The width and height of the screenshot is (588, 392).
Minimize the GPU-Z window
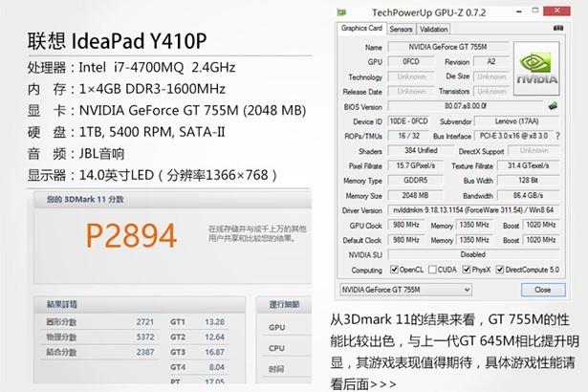point(519,12)
